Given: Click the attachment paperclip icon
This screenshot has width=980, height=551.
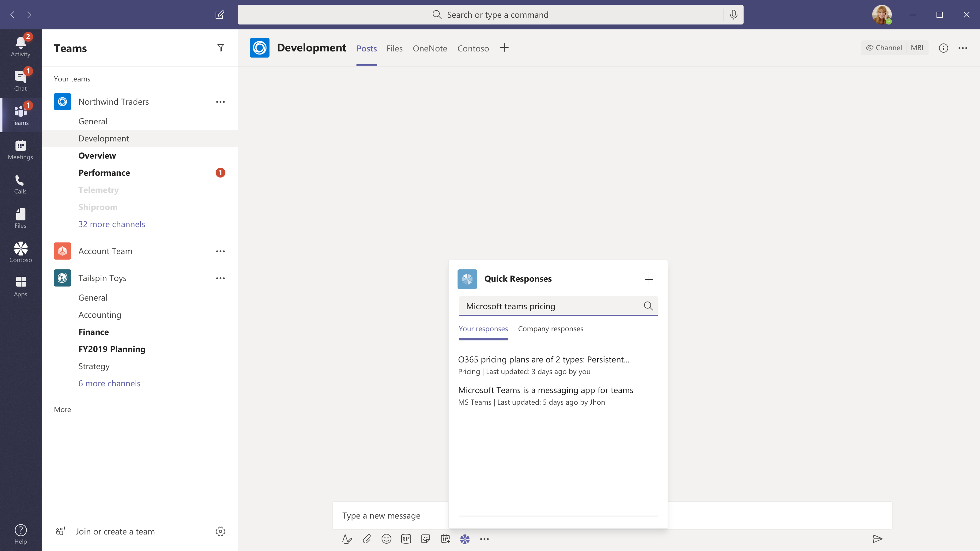Looking at the screenshot, I should point(367,538).
